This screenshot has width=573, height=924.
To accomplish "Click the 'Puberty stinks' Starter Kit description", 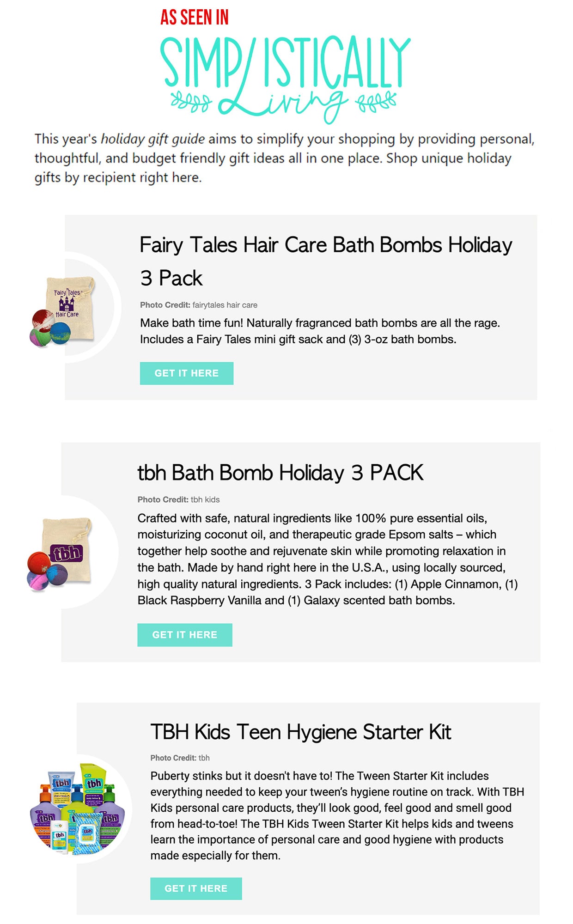I will 337,815.
